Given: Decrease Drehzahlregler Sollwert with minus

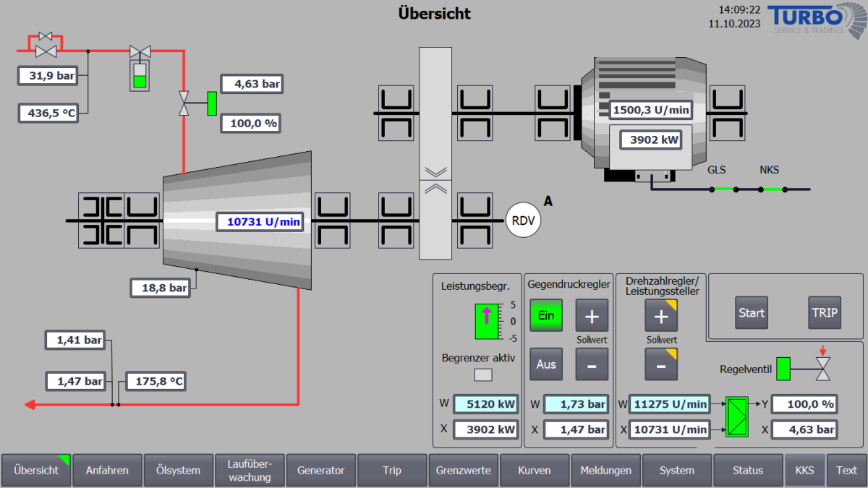Looking at the screenshot, I should click(661, 364).
